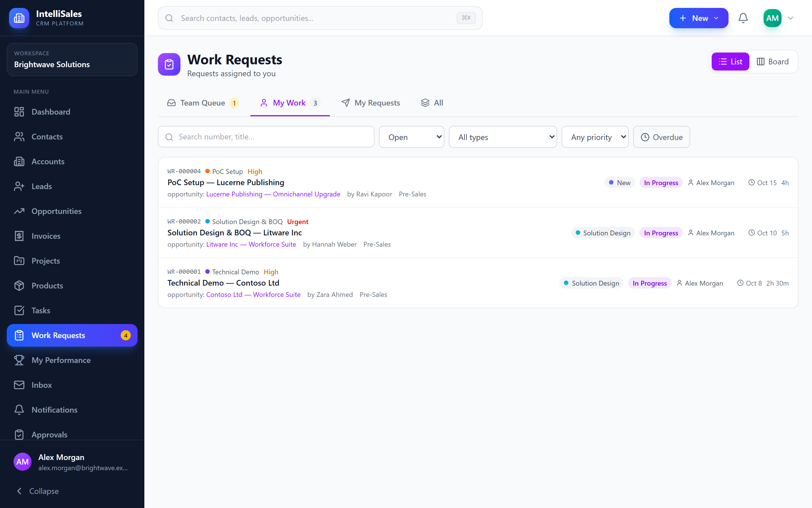
Task: Click the IntelliSales logo icon
Action: click(19, 18)
